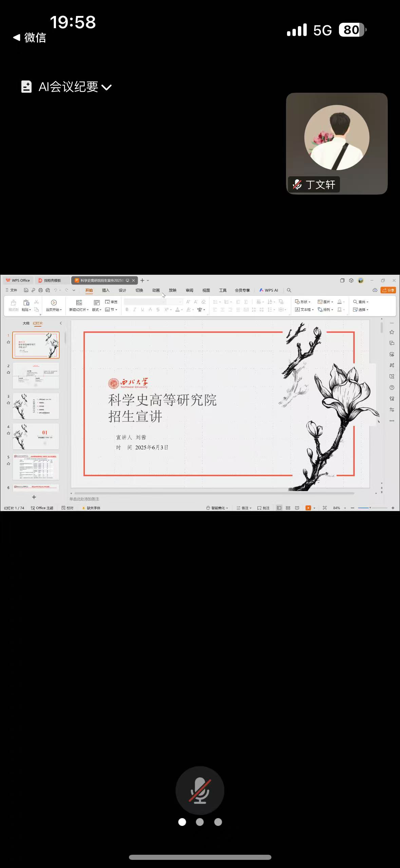Select slide 2 thumbnail

coord(36,376)
